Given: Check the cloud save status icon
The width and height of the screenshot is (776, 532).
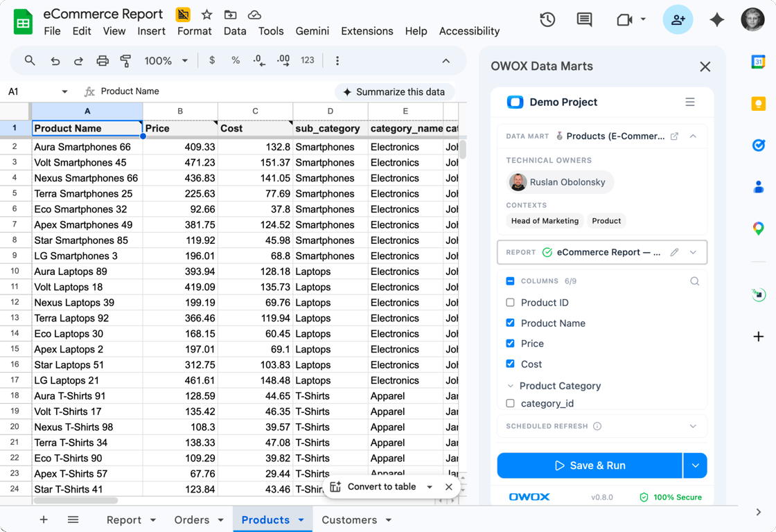Looking at the screenshot, I should (x=254, y=15).
